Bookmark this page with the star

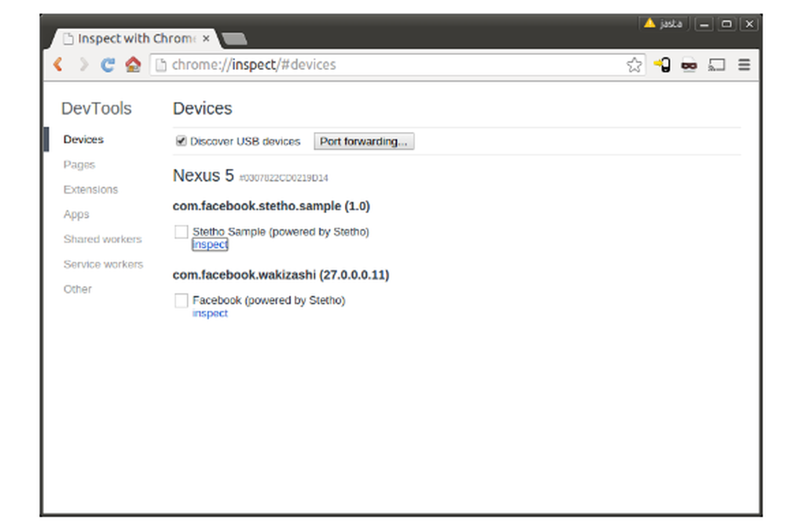coord(634,64)
